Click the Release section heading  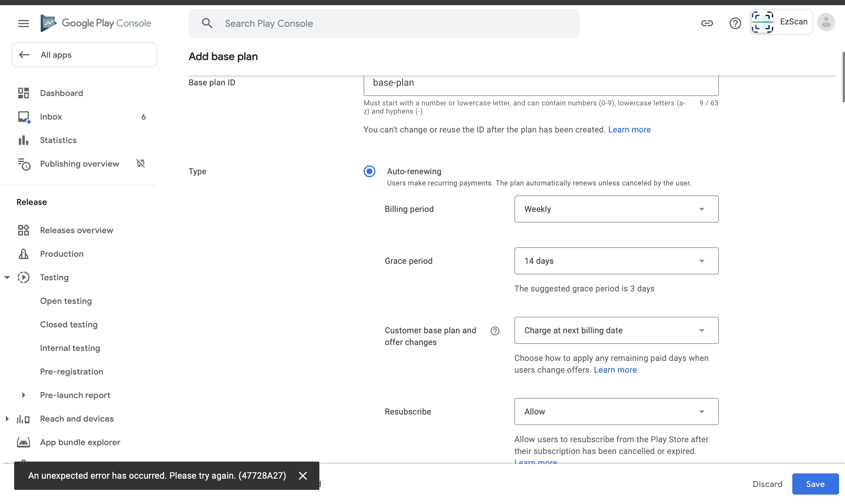point(32,202)
